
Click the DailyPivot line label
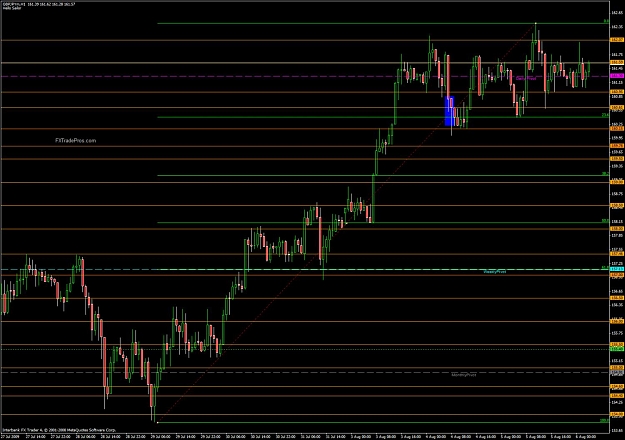coord(526,79)
